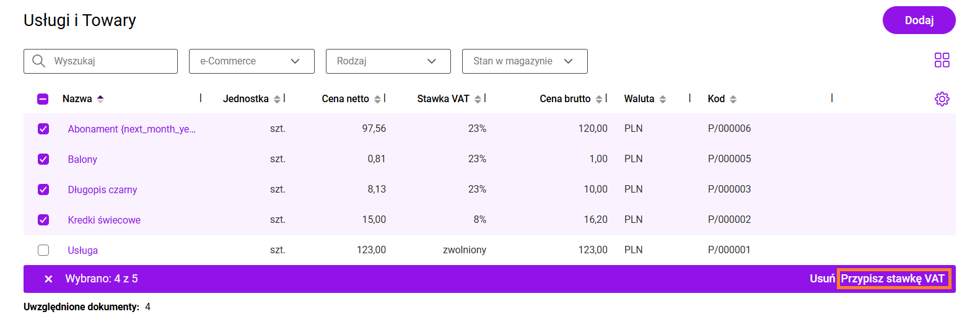Image resolution: width=980 pixels, height=322 pixels.
Task: Click the search magnifier icon
Action: (38, 61)
